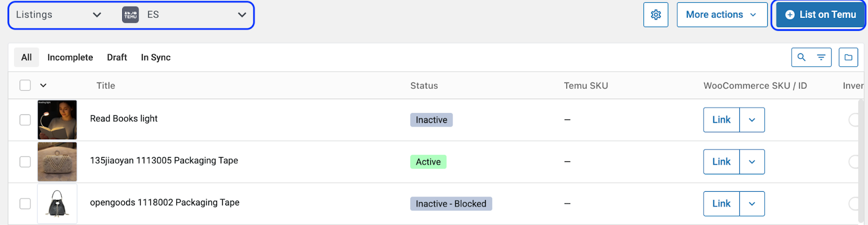Open bulk selection chevron beside header checkbox
This screenshot has height=225, width=868.
pos(43,85)
